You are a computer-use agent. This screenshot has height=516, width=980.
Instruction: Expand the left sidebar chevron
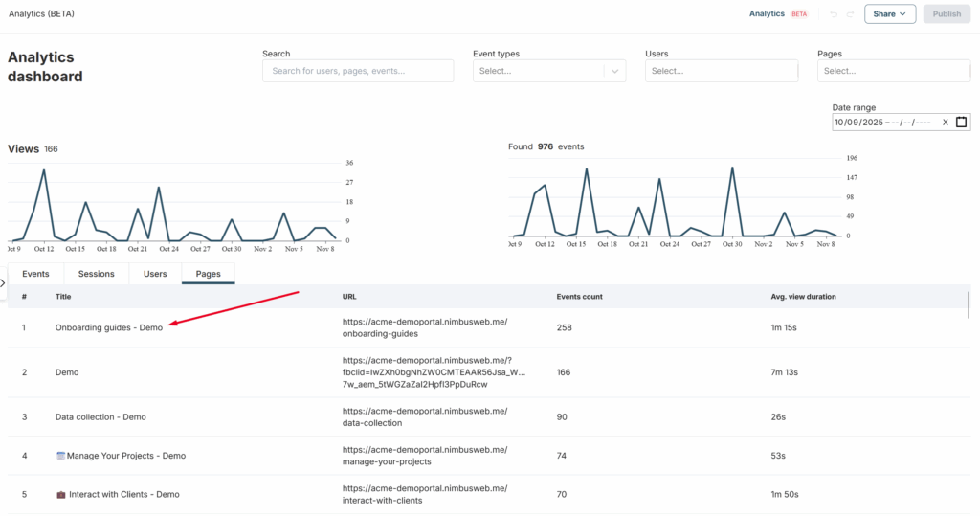tap(3, 282)
